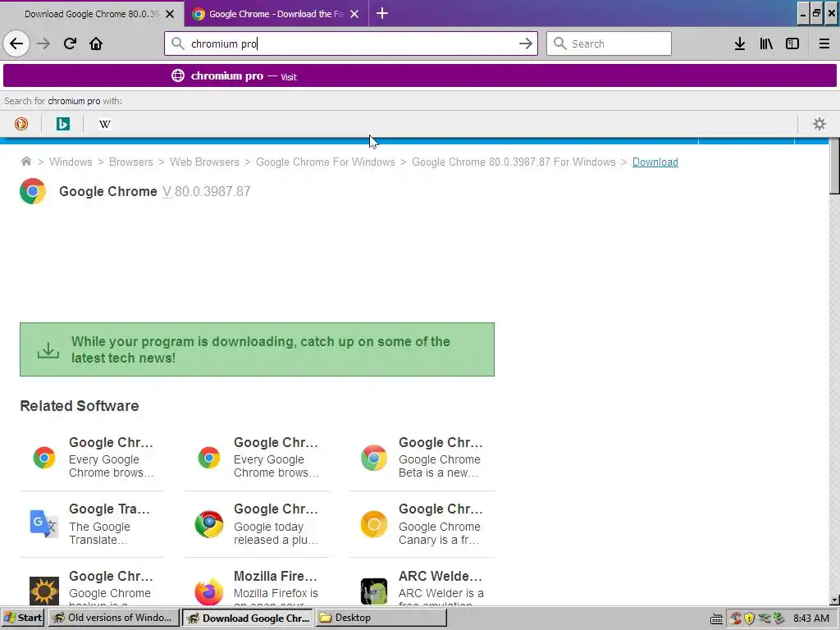Image resolution: width=840 pixels, height=630 pixels.
Task: Open the Windows breadcrumb link
Action: pyautogui.click(x=71, y=162)
